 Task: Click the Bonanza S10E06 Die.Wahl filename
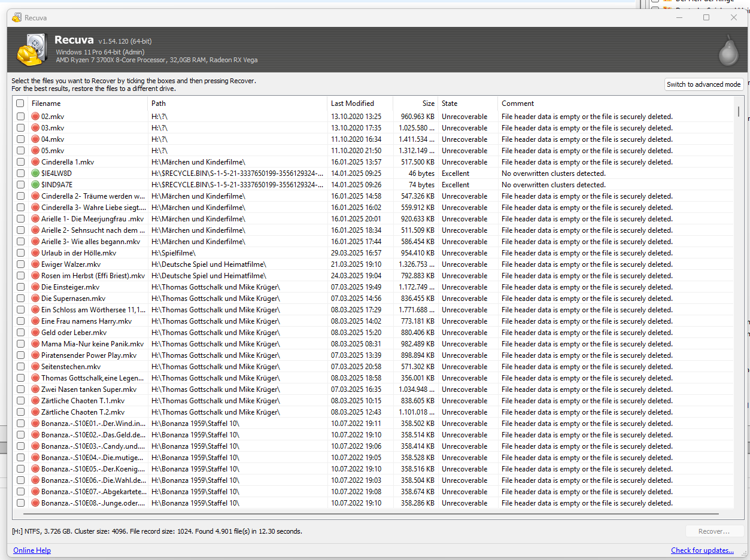coord(93,480)
